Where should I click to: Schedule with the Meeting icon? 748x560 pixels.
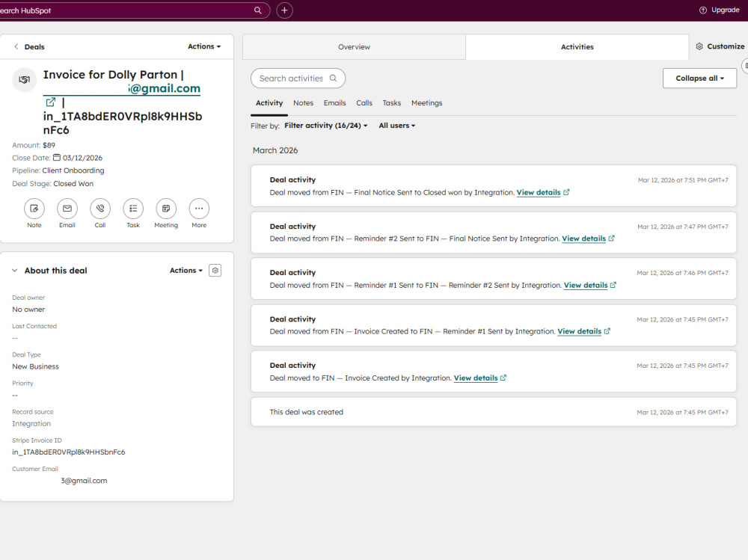(x=166, y=209)
